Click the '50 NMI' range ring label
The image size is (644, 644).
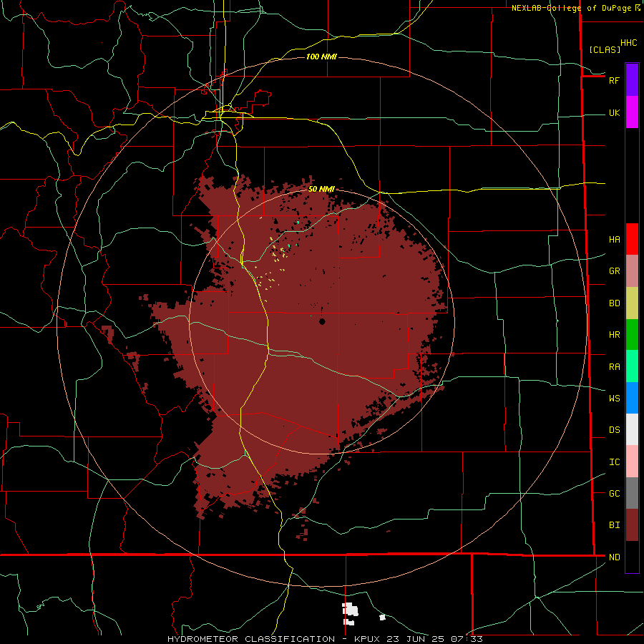tap(321, 189)
